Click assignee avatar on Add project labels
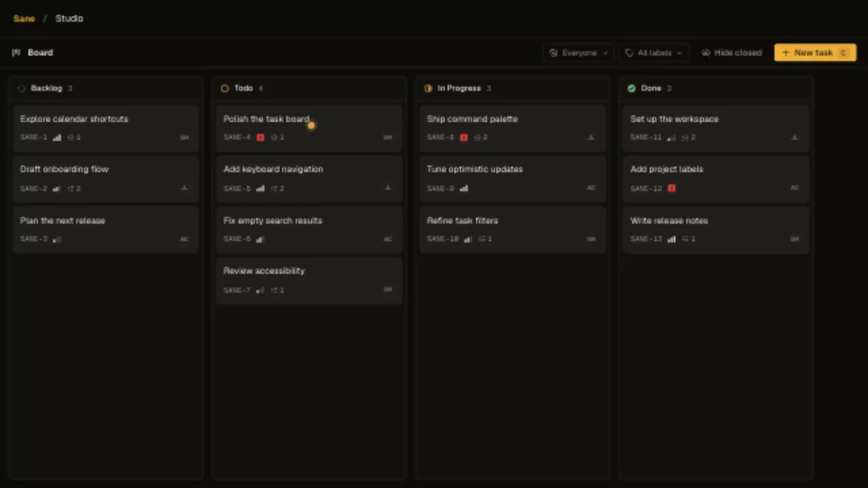868x488 pixels. [x=795, y=188]
